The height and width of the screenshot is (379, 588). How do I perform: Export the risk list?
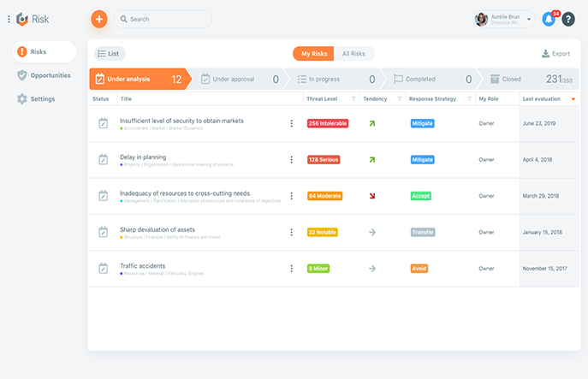pos(555,54)
